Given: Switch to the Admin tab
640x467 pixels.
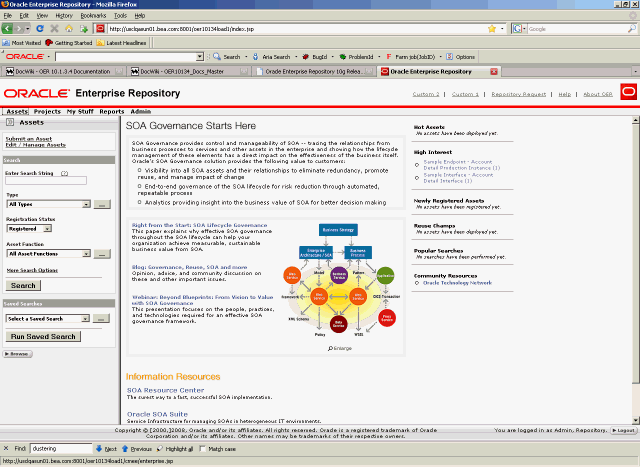Looking at the screenshot, I should (x=140, y=111).
